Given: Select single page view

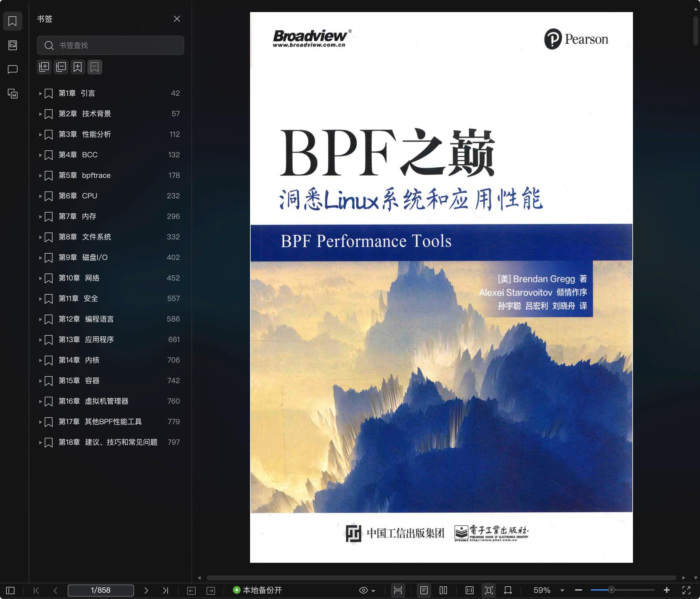Looking at the screenshot, I should pos(424,591).
